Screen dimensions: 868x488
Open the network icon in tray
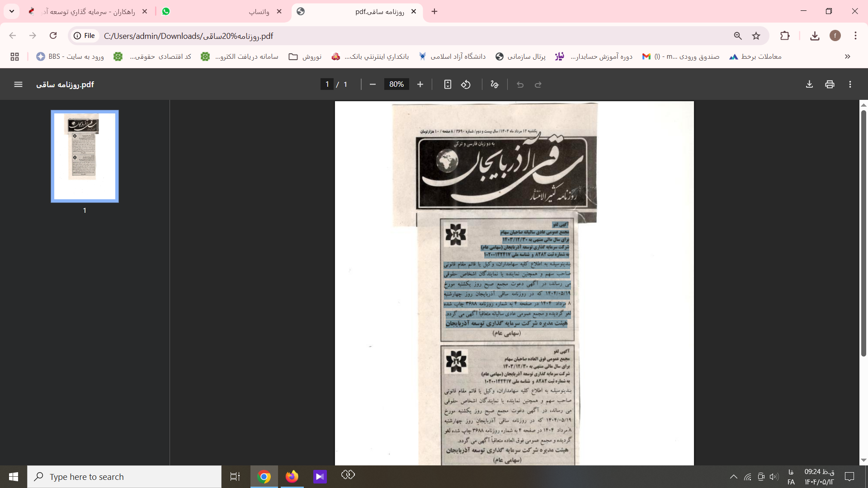coord(748,477)
